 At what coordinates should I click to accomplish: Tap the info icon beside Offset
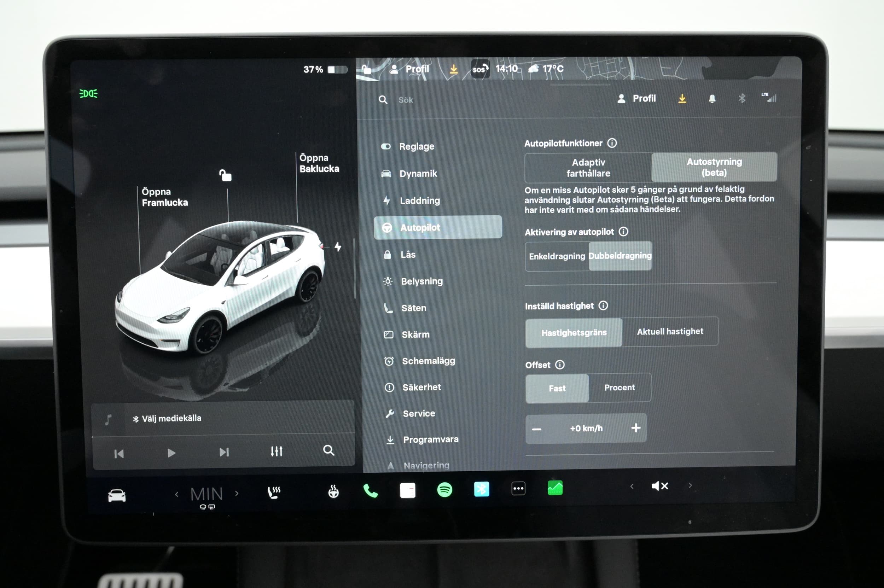(560, 365)
